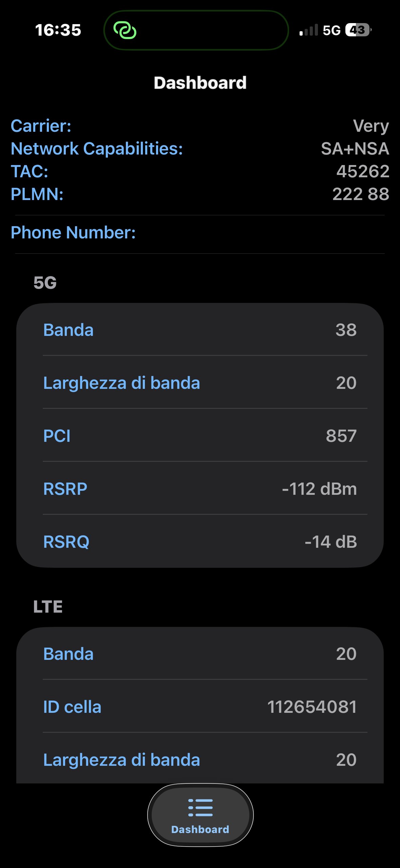Tap the cellular signal bars icon
Screen dimensions: 400x868
[309, 30]
